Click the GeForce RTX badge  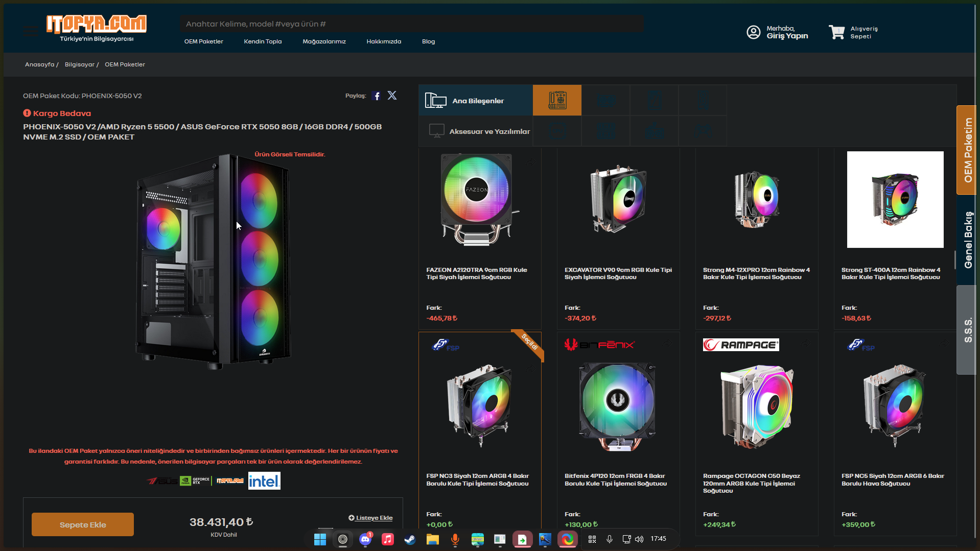[195, 481]
